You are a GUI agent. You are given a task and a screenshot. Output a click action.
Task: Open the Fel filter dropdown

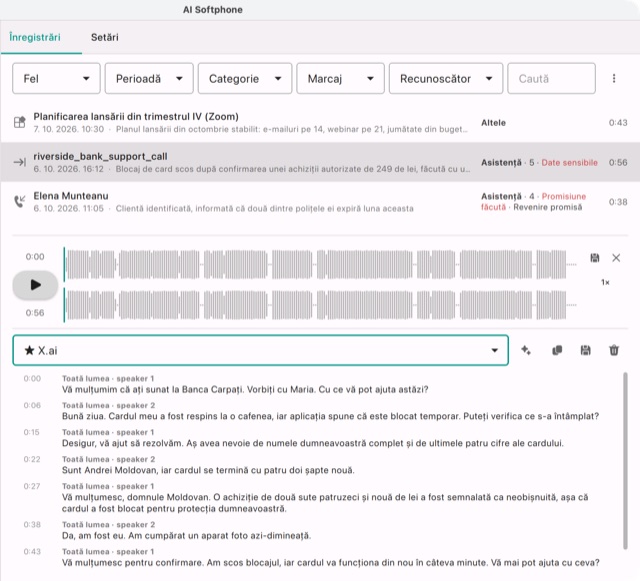[56, 78]
